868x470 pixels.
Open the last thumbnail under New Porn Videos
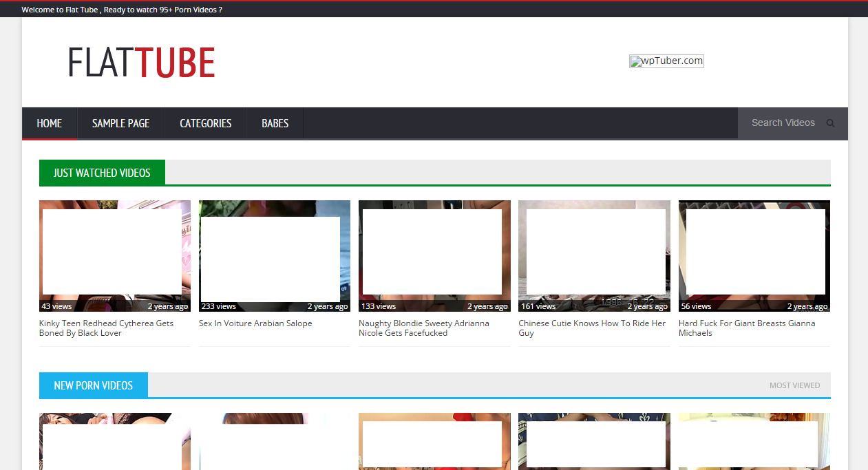(754, 442)
